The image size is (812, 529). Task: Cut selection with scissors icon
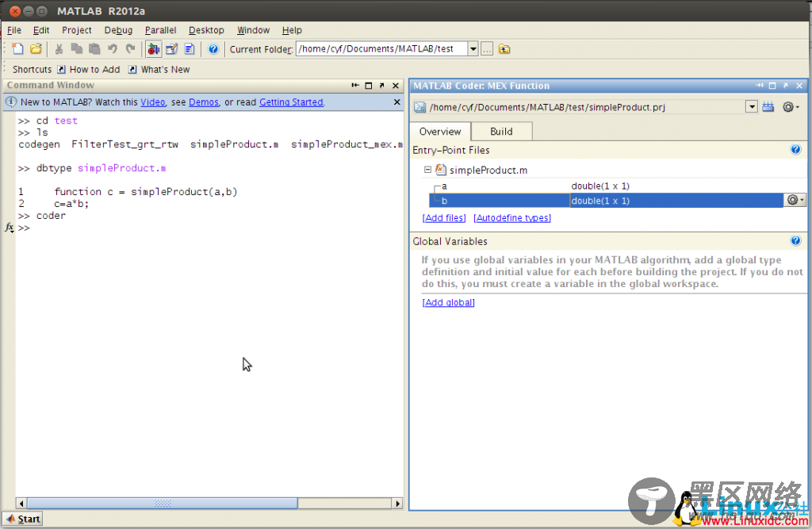pos(59,49)
